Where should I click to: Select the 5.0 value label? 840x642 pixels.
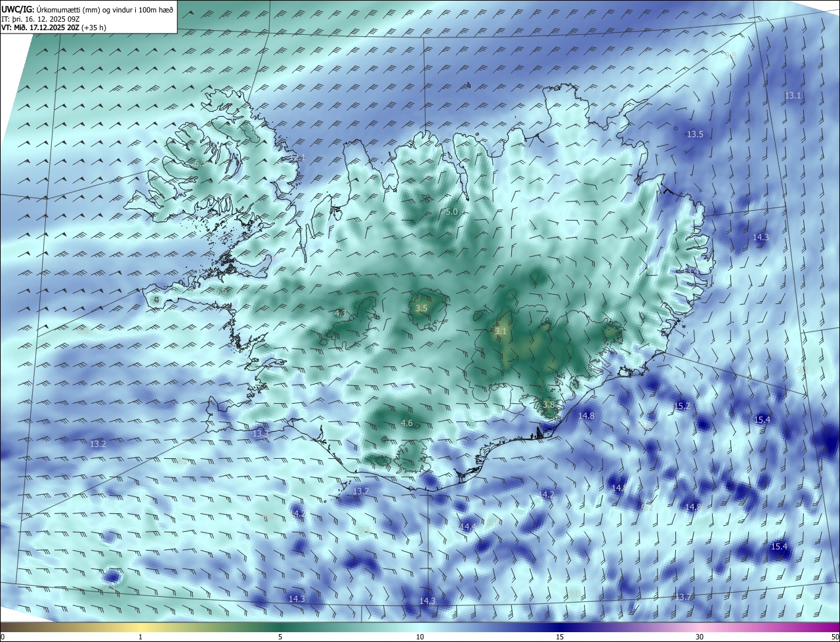451,212
